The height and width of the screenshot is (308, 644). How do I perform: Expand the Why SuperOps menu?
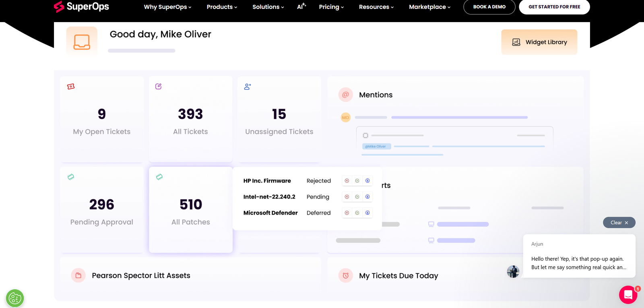167,7
